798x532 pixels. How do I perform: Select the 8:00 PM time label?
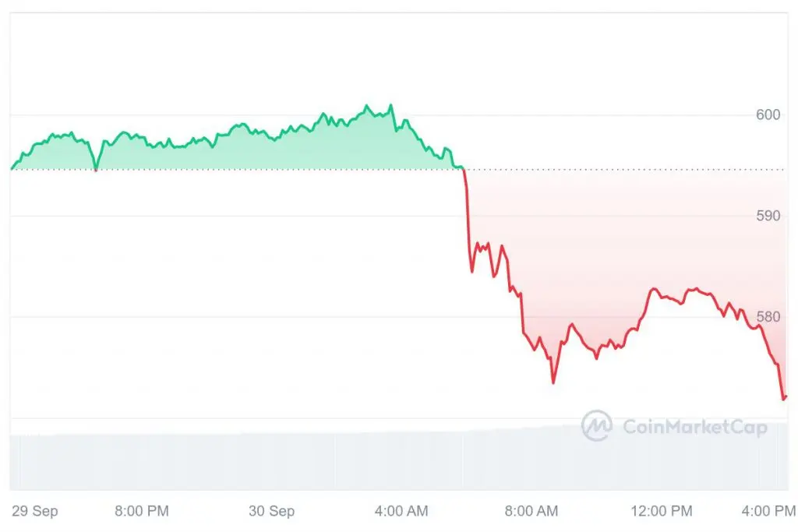point(142,511)
